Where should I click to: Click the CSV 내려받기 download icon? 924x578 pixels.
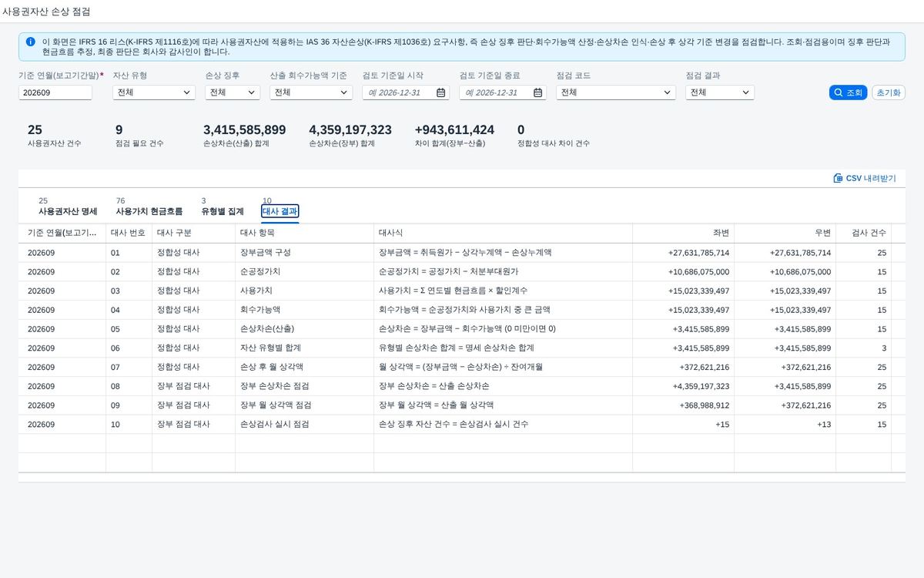coord(838,178)
